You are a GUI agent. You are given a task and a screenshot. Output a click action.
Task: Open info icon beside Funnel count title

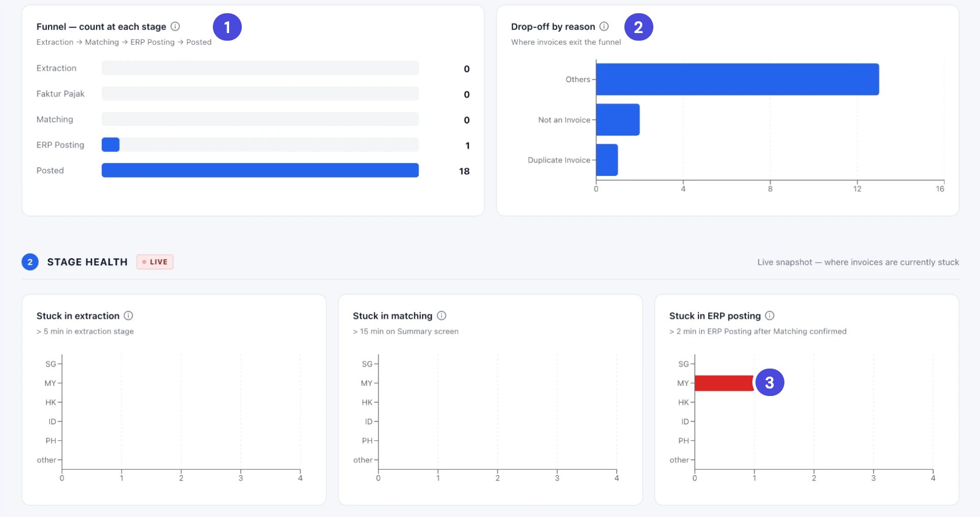pyautogui.click(x=175, y=26)
